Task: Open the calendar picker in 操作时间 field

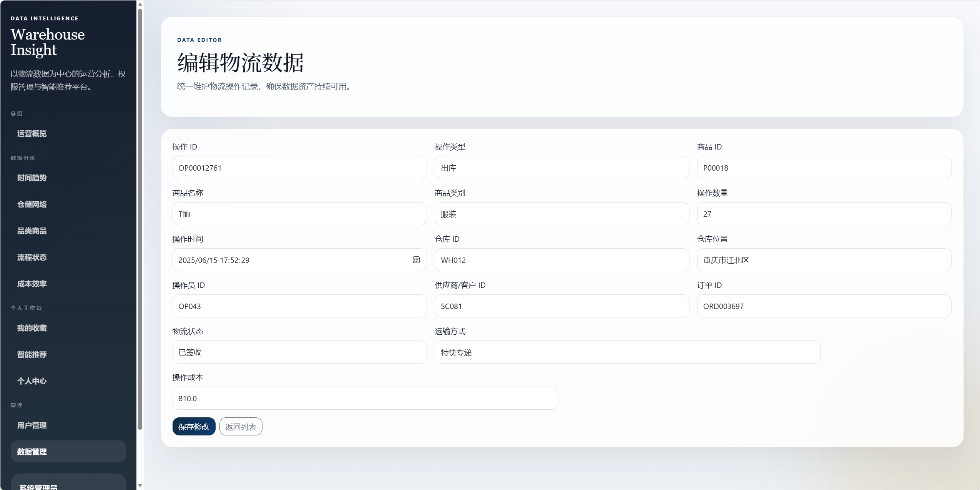Action: 416,260
